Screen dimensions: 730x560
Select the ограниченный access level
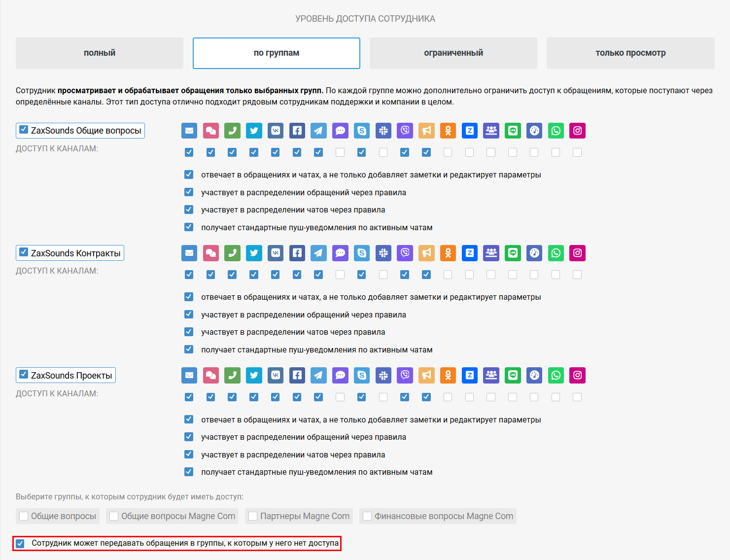click(x=453, y=53)
